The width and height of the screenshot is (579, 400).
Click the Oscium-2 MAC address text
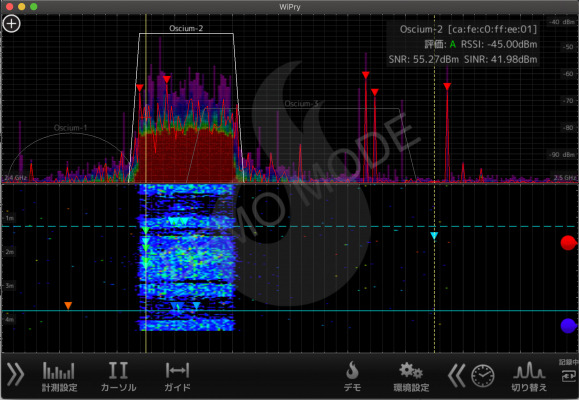[492, 30]
